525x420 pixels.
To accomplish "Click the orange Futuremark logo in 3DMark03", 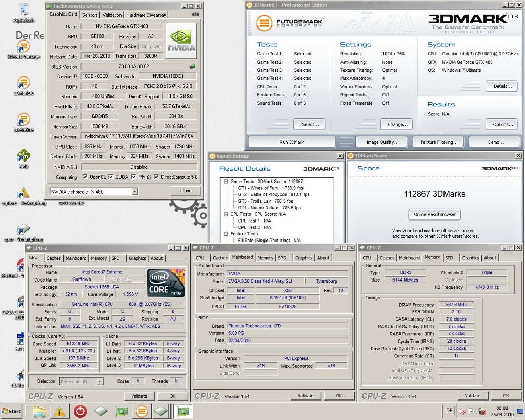I will 264,23.
